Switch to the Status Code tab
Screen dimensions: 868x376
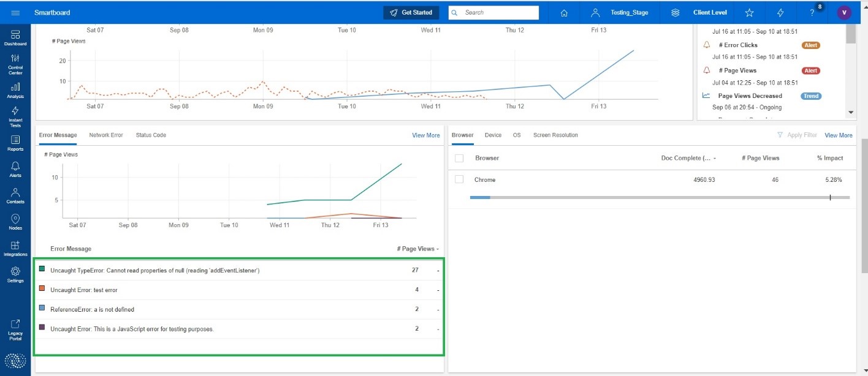151,135
